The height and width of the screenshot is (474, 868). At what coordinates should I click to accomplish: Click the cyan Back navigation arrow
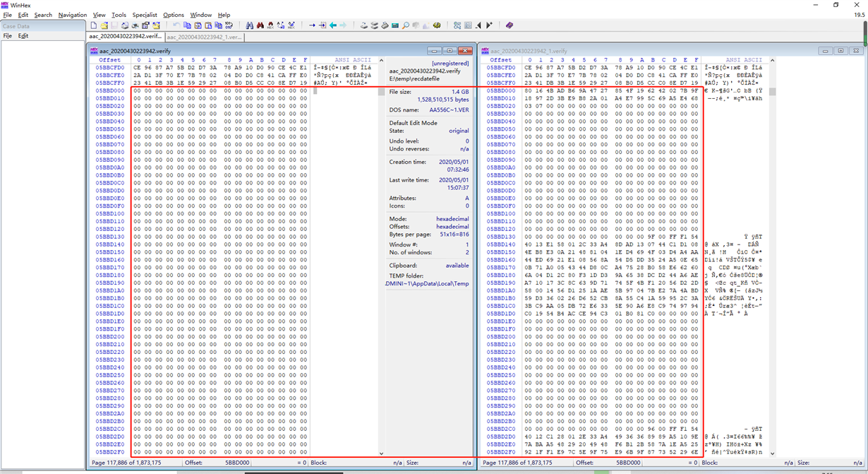[333, 25]
